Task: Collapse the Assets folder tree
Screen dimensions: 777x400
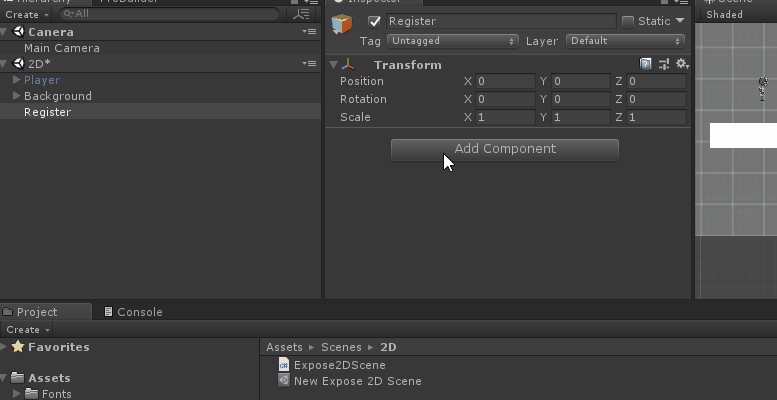Action: point(3,378)
